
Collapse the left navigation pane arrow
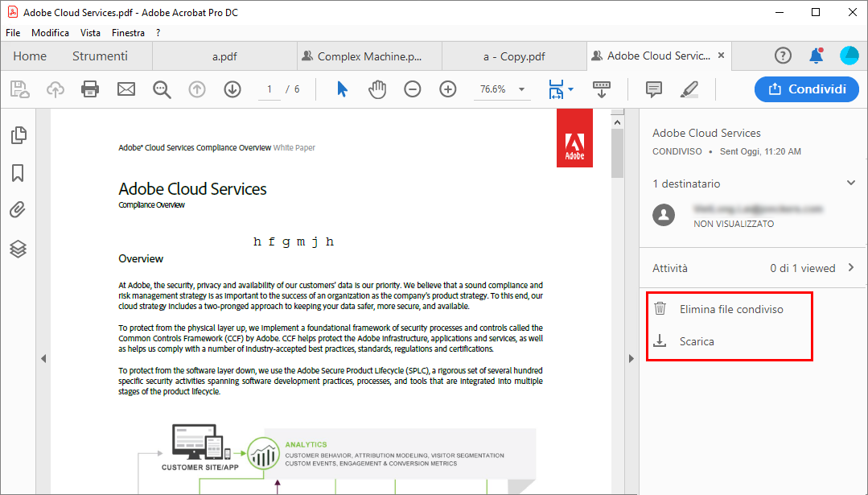click(43, 358)
